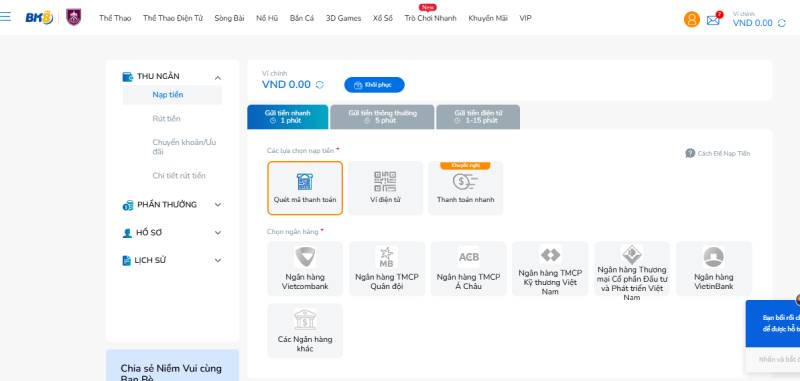Open Nổ Hũ menu
This screenshot has height=381, width=800.
267,18
